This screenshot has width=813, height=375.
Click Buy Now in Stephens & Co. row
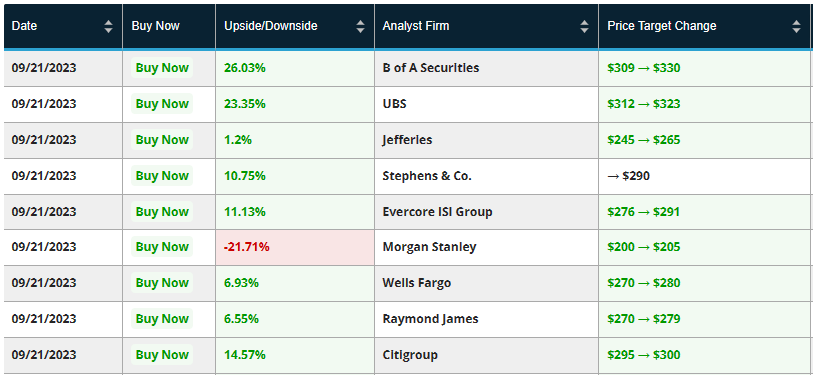tap(162, 176)
